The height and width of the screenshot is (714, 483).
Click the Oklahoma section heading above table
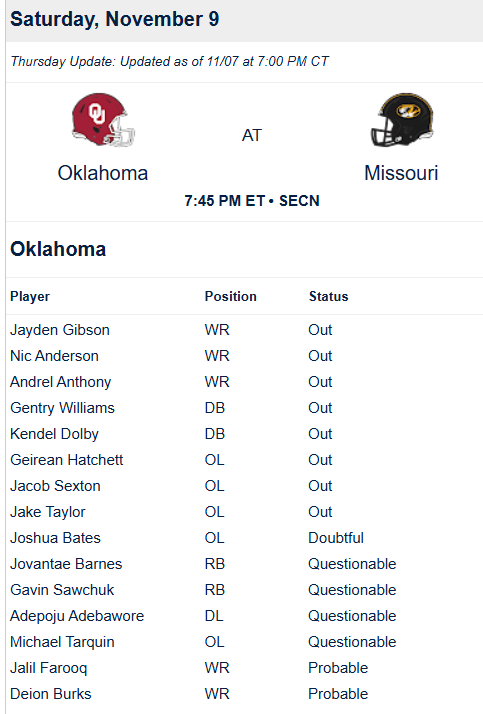pyautogui.click(x=58, y=249)
